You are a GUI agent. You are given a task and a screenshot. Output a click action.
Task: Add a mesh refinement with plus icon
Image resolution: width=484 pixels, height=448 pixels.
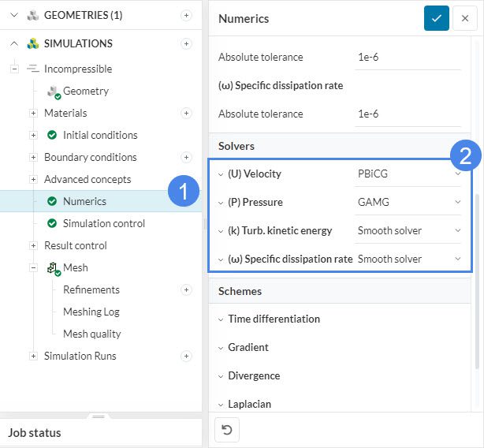coord(186,289)
